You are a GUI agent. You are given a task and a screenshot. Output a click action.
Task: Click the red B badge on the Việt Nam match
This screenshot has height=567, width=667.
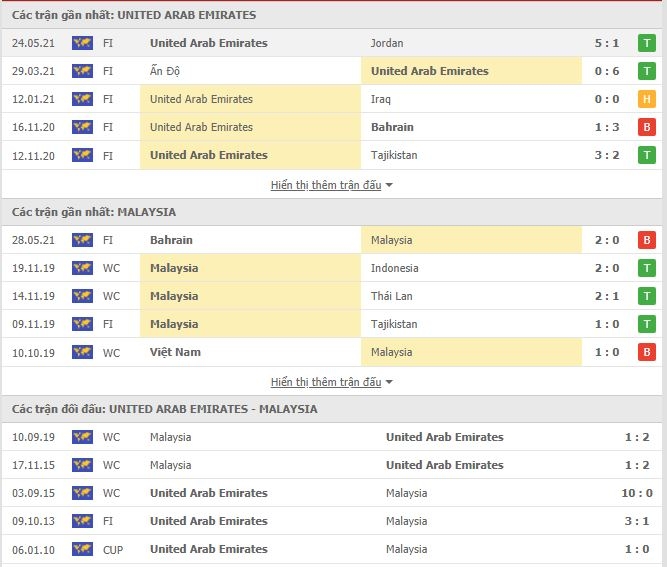[x=646, y=352]
